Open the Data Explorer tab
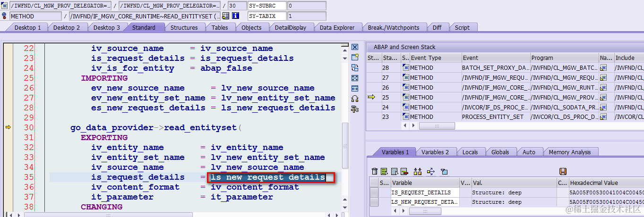This screenshot has height=217, width=644. coord(337,27)
